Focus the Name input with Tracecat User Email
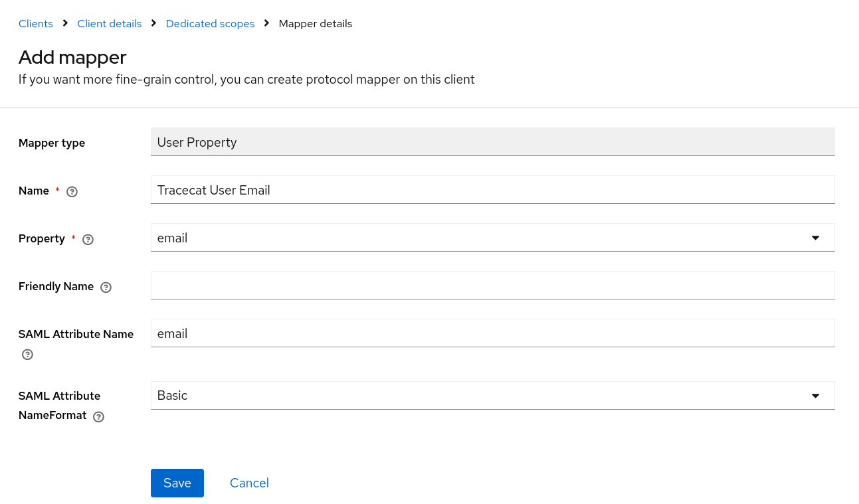Screen dimensions: 859x504 point(492,190)
